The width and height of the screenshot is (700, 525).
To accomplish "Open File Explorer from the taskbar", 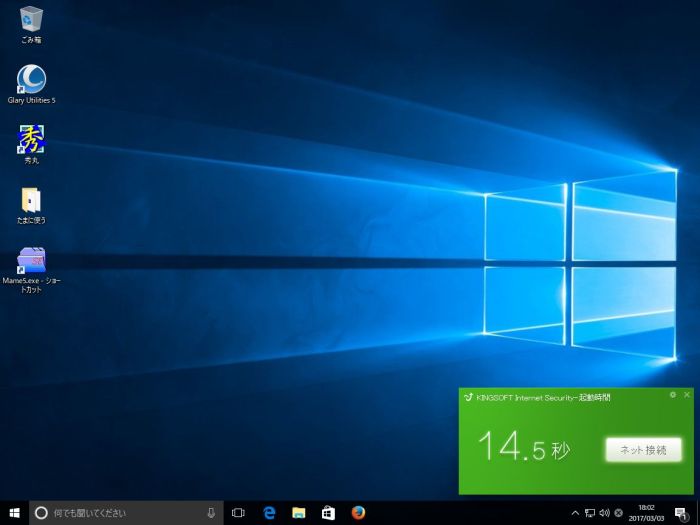I will click(298, 513).
